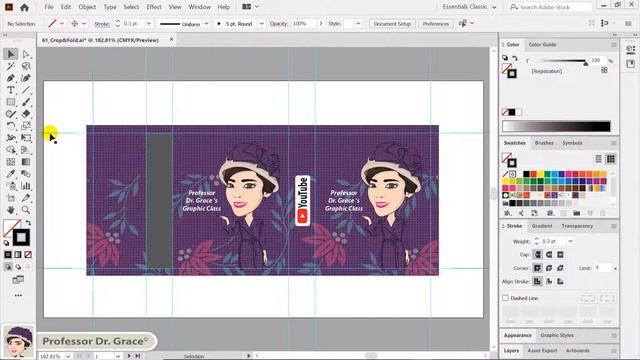Viewport: 640px width, 360px height.
Task: Select the Slice tool
Action: tap(26, 198)
